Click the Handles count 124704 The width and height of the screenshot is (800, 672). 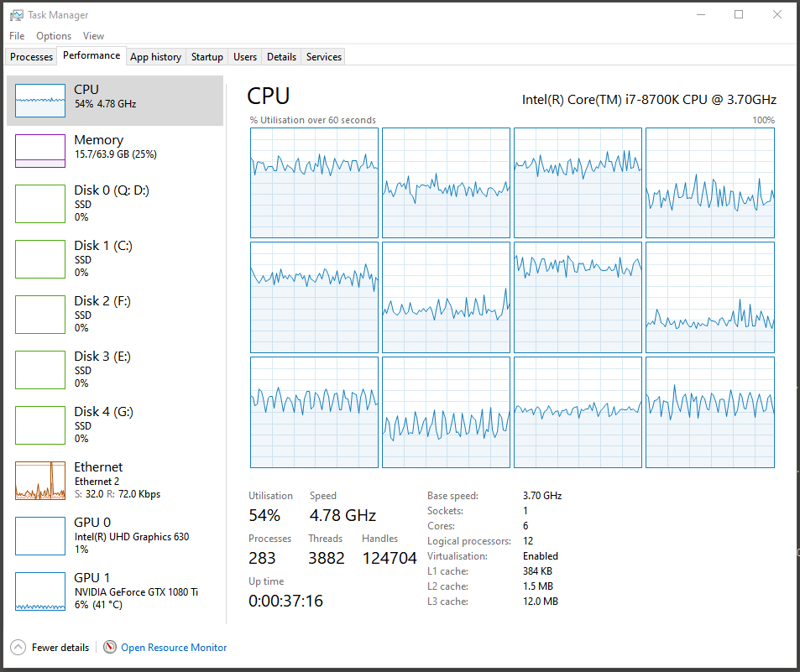click(390, 558)
